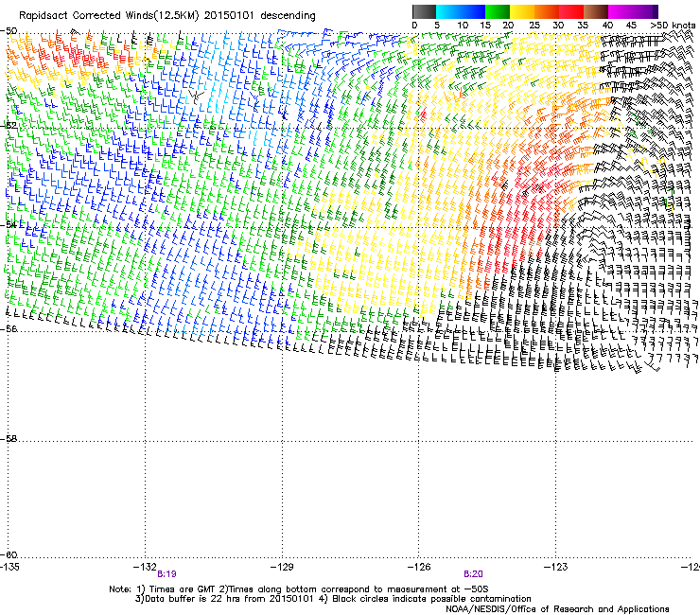Click the -52 latitude axis label
700x615 pixels.
(x=9, y=125)
